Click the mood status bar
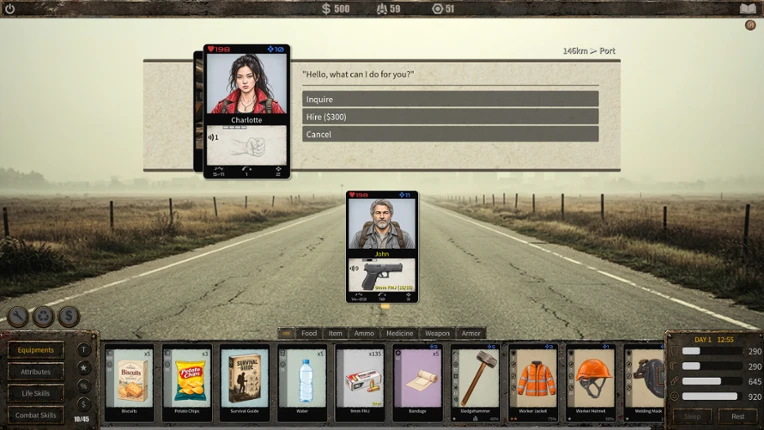This screenshot has height=430, width=764. 711,396
